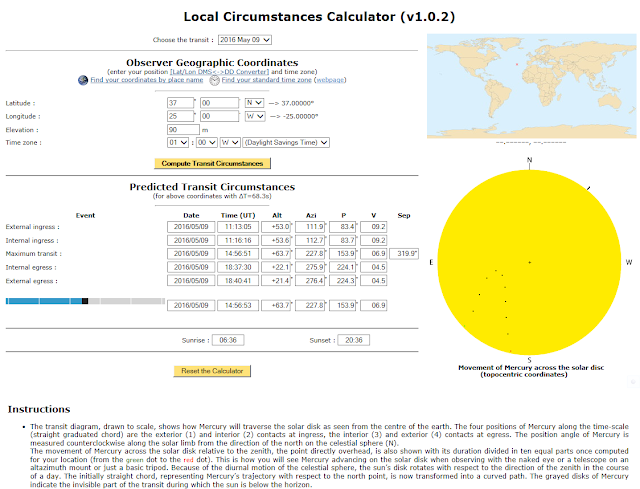The height and width of the screenshot is (489, 640).
Task: Click slider-row time field 14:56:53
Action: click(x=238, y=305)
